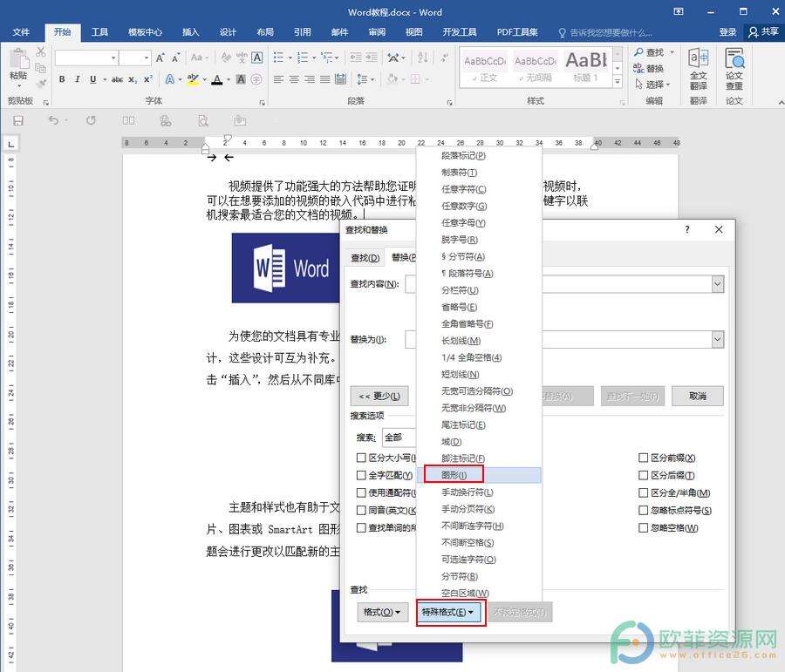The height and width of the screenshot is (672, 785).
Task: Click the Undo arrow icon
Action: coord(53,120)
